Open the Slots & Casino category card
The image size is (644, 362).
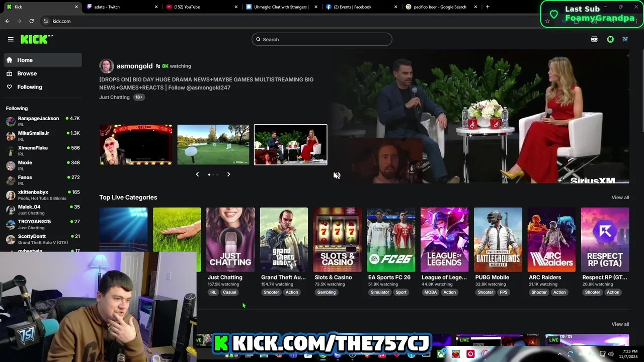click(x=337, y=240)
